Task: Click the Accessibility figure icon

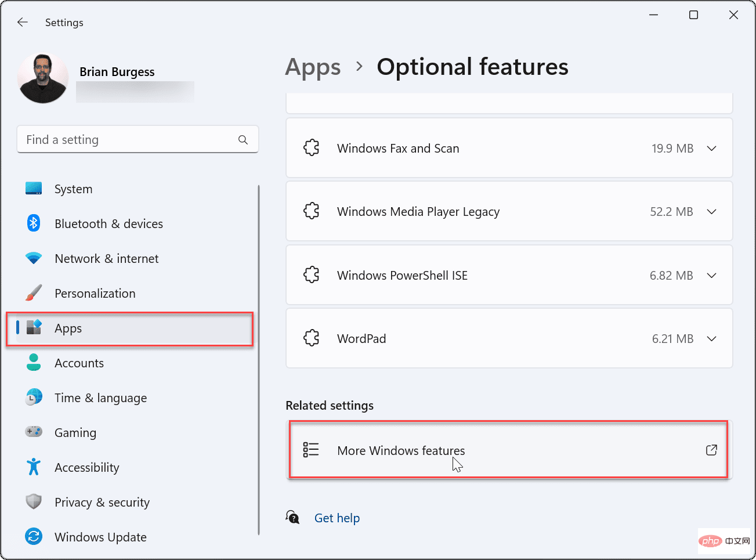Action: 34,467
